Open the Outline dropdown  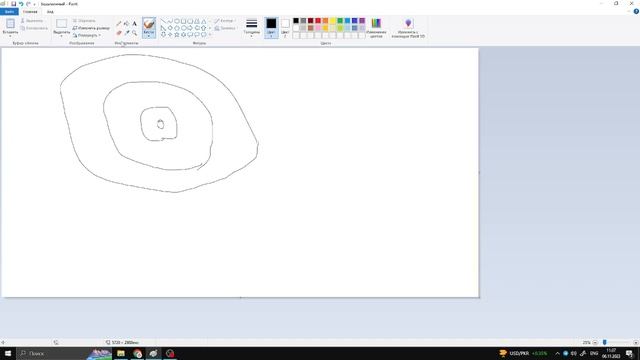[x=224, y=21]
